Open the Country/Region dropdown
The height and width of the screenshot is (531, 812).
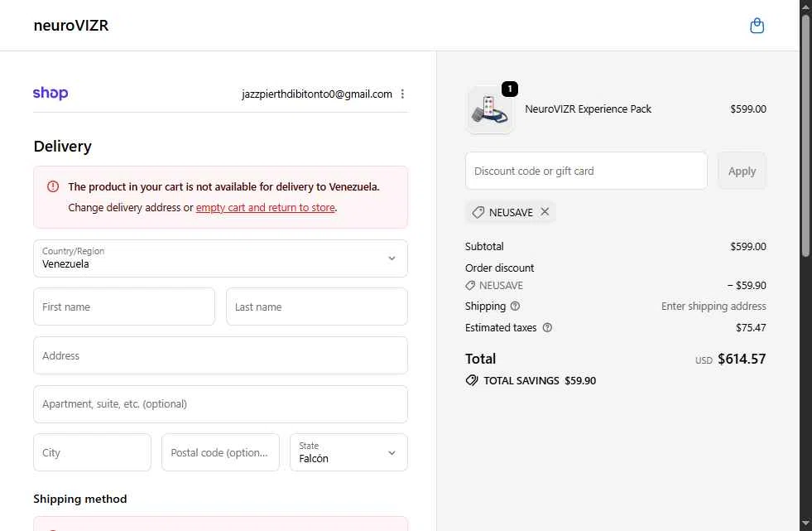220,258
